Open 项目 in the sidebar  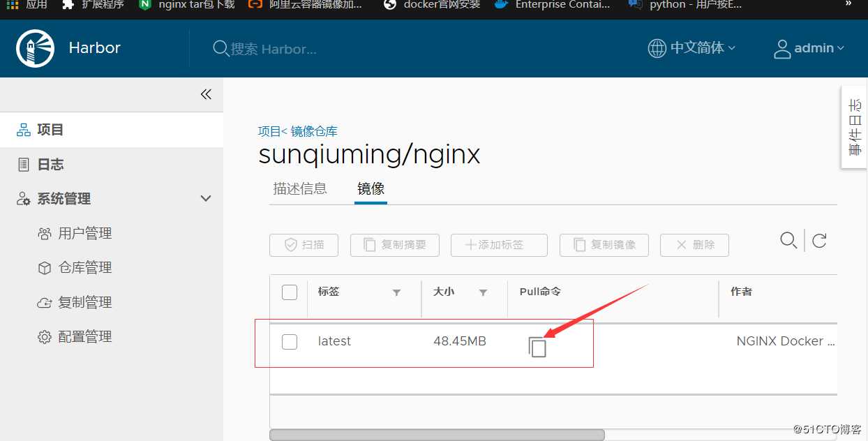click(x=112, y=130)
